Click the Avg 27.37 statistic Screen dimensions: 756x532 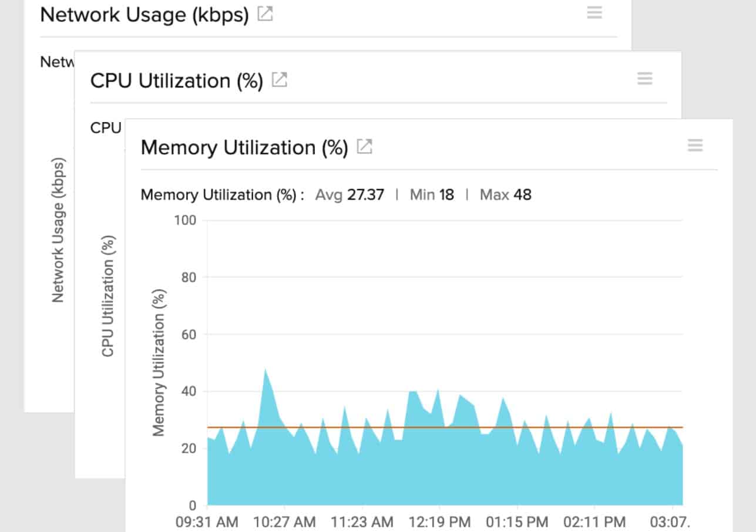(x=351, y=194)
